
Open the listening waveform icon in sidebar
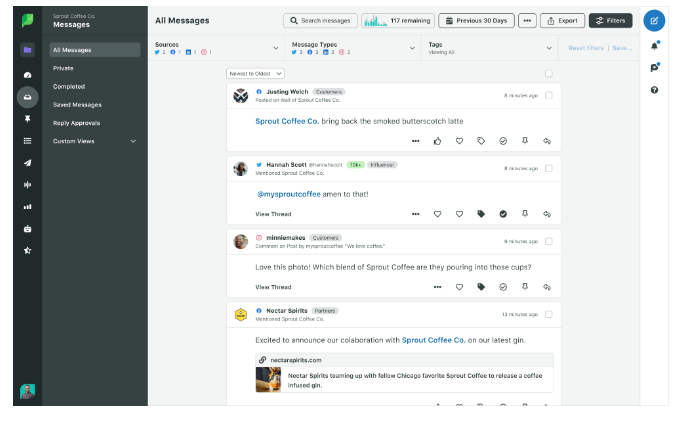point(28,185)
